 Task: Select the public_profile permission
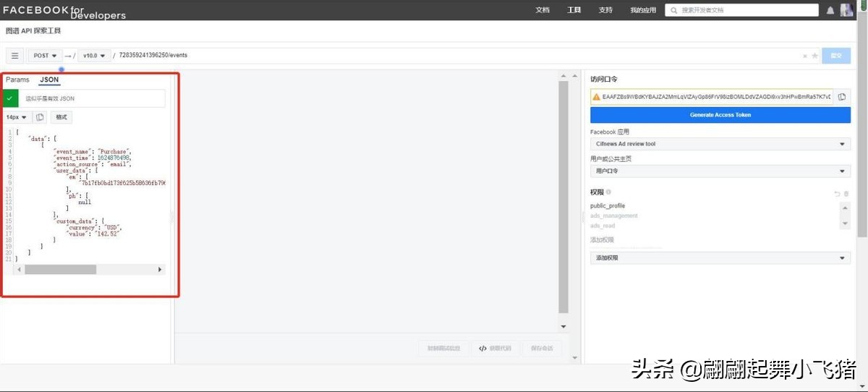pyautogui.click(x=608, y=206)
